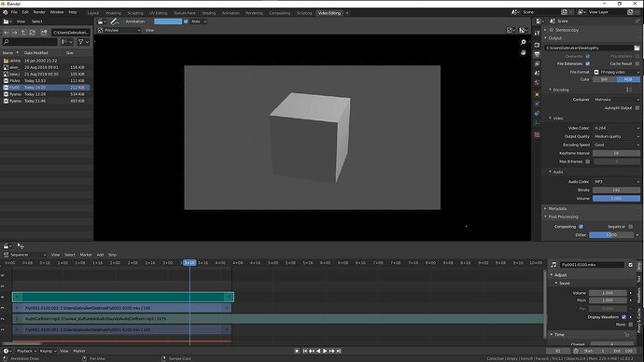This screenshot has width=644, height=362.
Task: Open the World properties tab icon
Action: tap(537, 82)
